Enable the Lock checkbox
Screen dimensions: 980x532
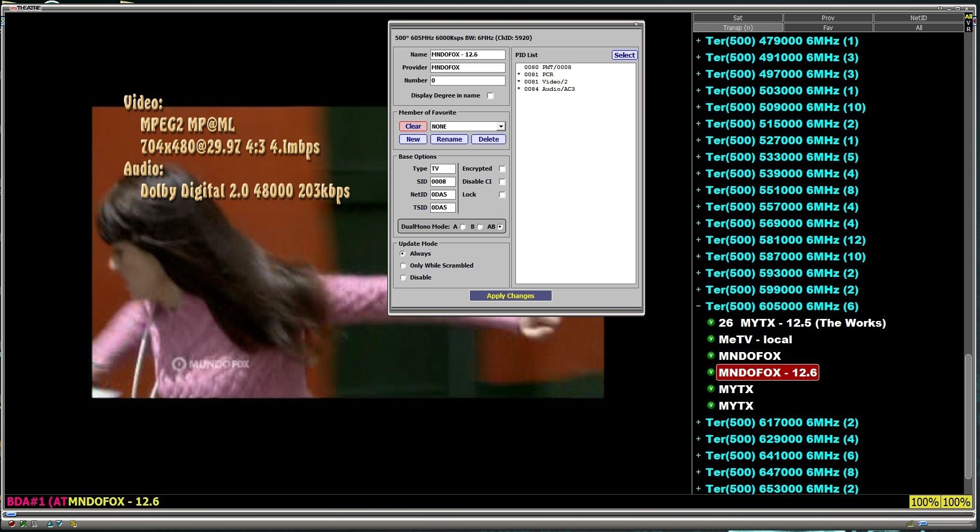(501, 194)
